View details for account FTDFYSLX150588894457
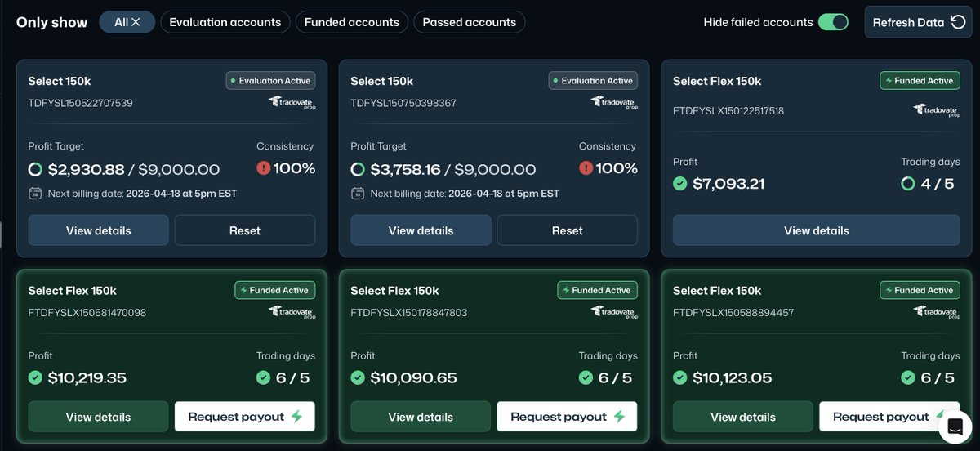The image size is (980, 451). (743, 417)
